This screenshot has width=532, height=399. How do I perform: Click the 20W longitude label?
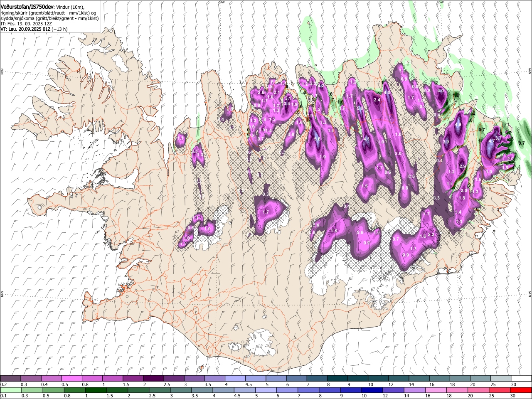pos(221,2)
